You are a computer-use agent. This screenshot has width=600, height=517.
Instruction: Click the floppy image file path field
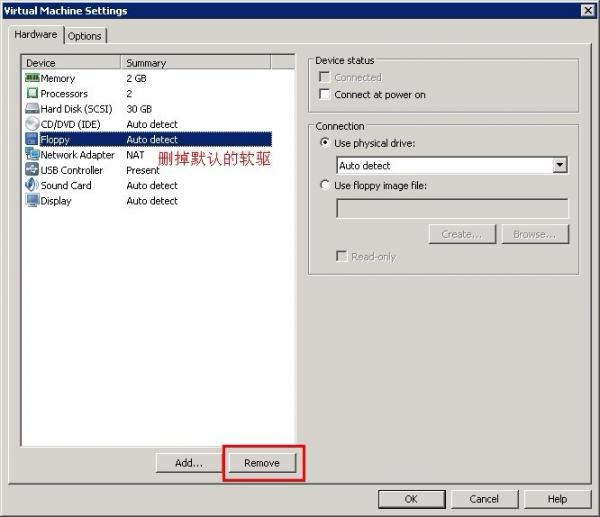pos(452,208)
